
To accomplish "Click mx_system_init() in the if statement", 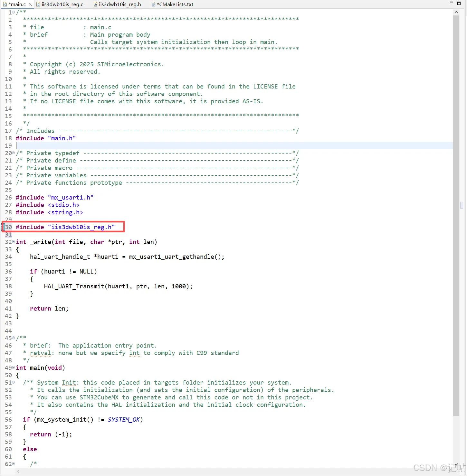I will coord(65,419).
